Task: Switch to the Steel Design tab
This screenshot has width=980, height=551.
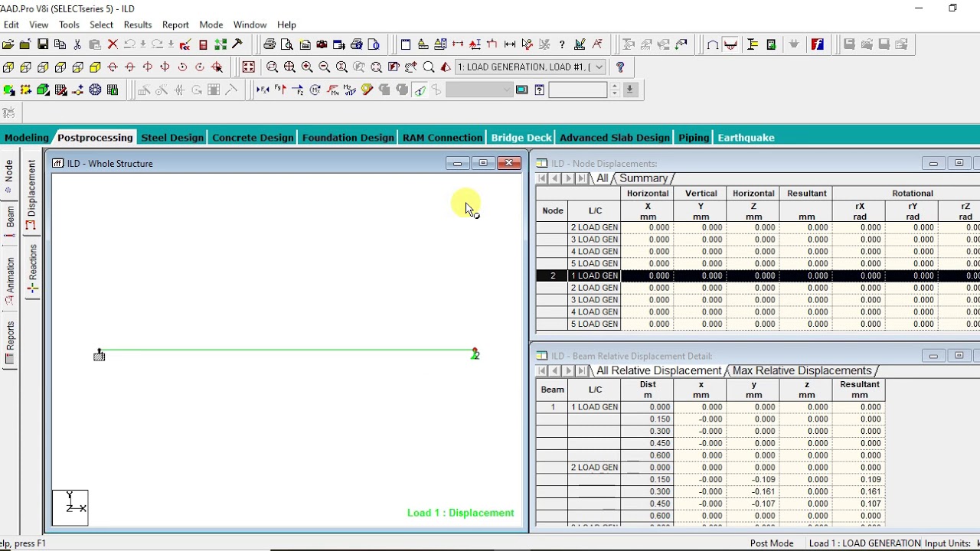Action: click(x=172, y=138)
